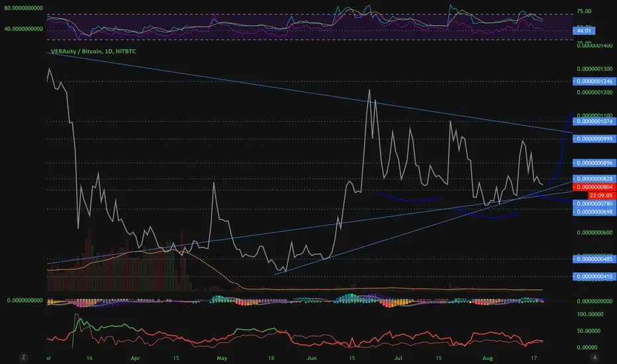Click the 0.0000001300 price axis value
This screenshot has height=364, width=617.
[594, 69]
